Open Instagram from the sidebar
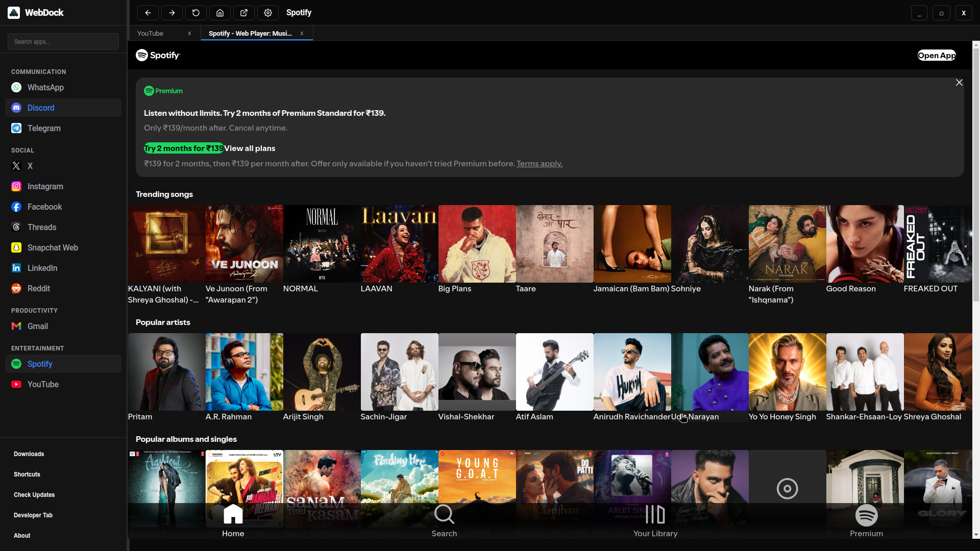The height and width of the screenshot is (551, 980). tap(63, 186)
